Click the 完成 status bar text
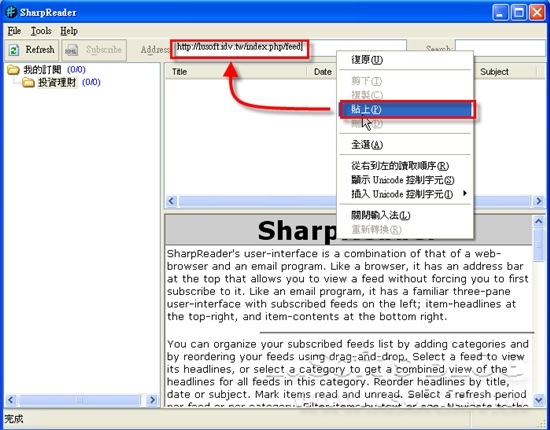The image size is (550, 430). tap(14, 419)
